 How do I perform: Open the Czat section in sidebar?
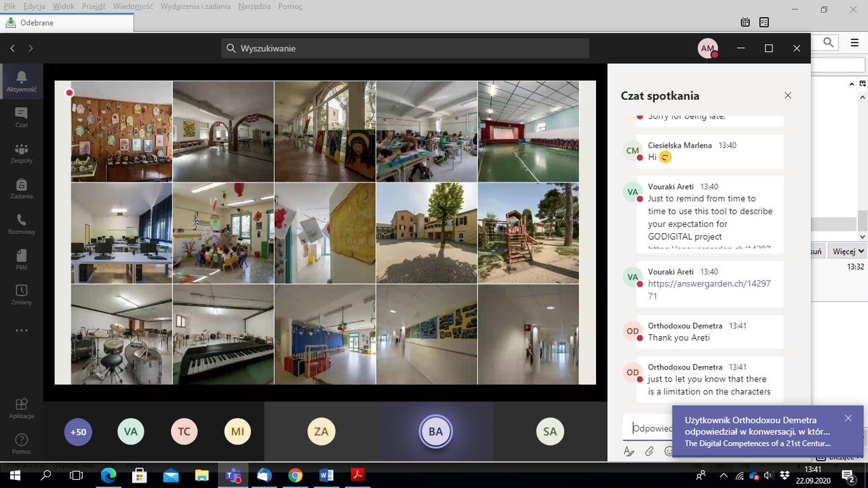(x=22, y=117)
